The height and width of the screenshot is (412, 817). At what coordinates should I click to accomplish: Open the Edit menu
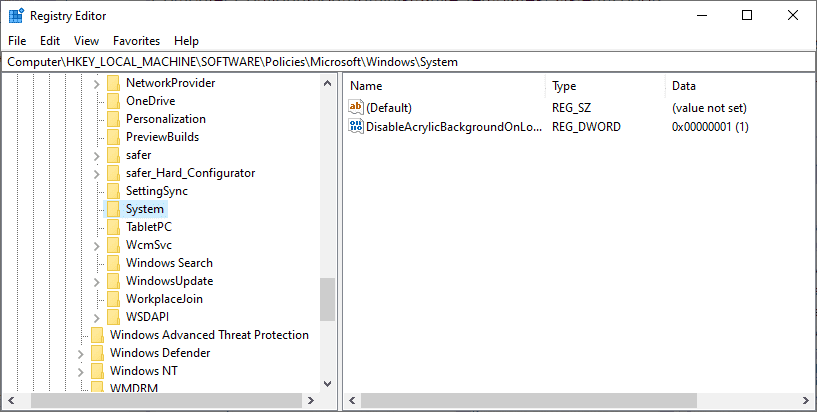(50, 41)
